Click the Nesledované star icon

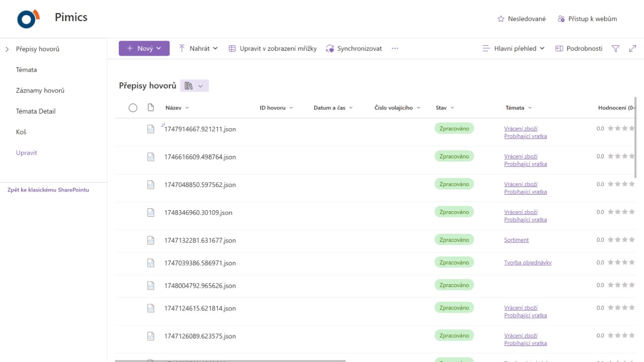pos(501,19)
